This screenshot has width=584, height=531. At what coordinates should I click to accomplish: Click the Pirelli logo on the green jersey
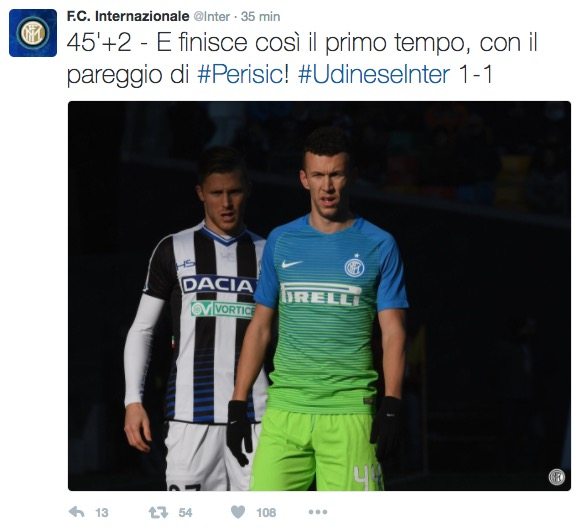[x=321, y=294]
